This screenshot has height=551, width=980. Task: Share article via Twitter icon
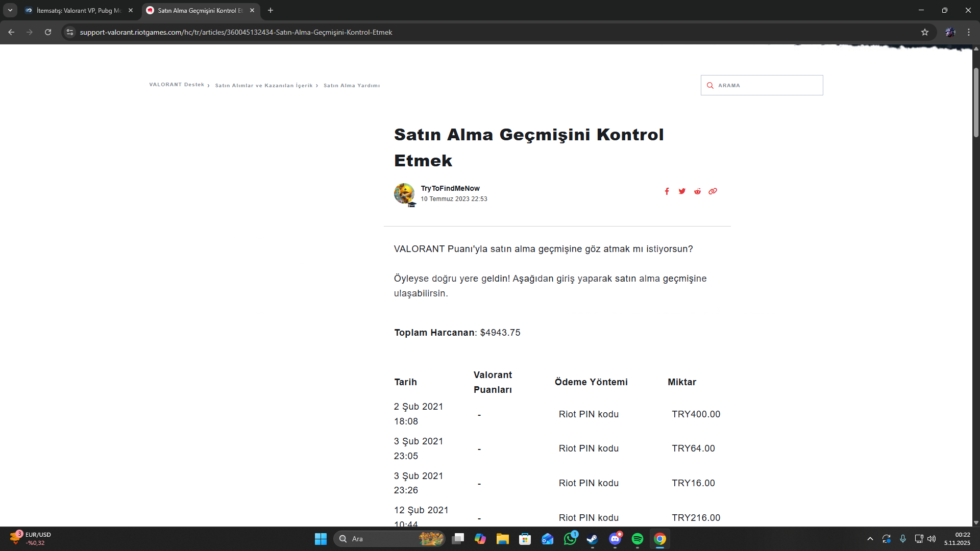[682, 191]
